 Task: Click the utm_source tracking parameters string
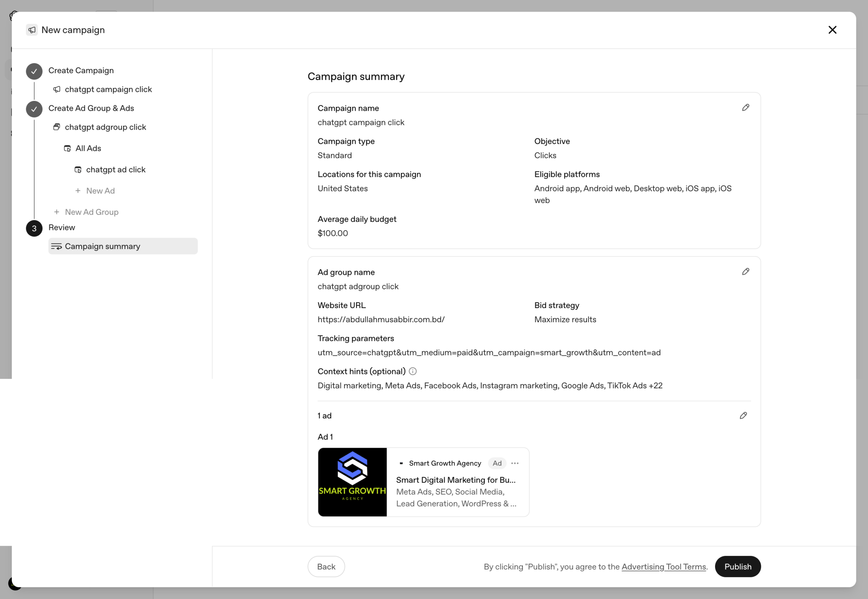click(489, 352)
